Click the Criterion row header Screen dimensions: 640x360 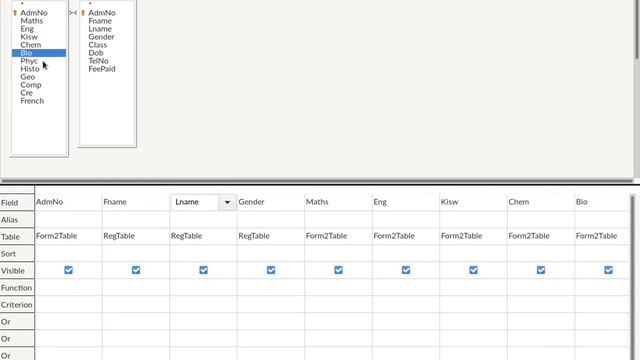coord(17,305)
